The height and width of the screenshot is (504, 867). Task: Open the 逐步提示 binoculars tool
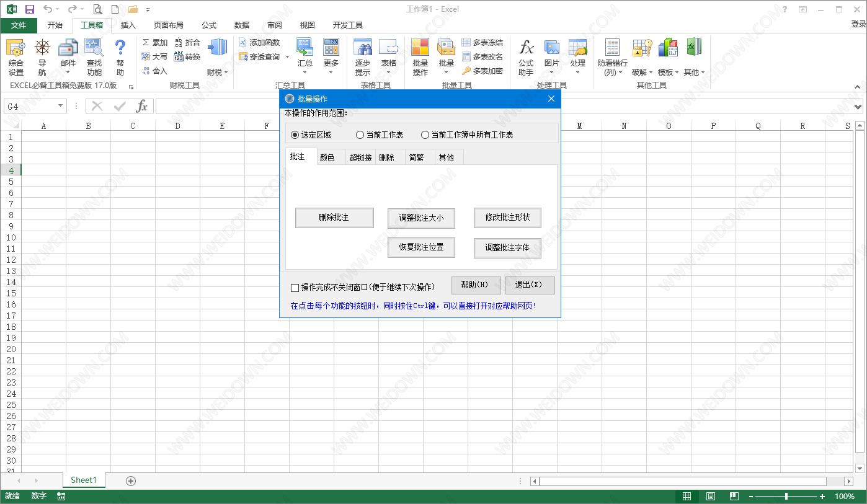[x=363, y=56]
